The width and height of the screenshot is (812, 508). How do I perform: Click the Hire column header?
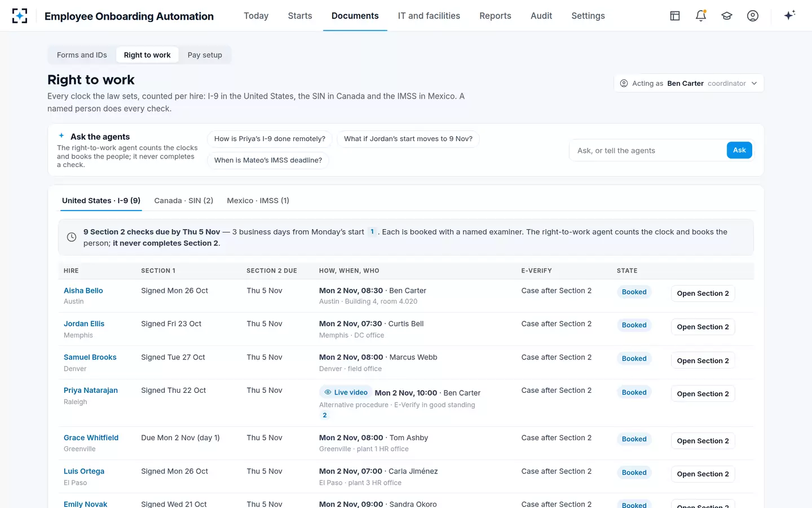(x=71, y=271)
